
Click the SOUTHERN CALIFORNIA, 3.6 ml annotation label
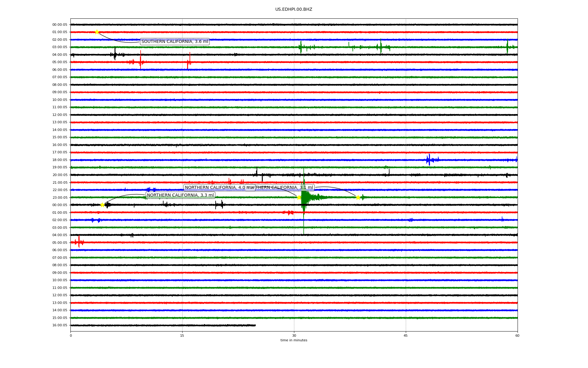point(175,42)
